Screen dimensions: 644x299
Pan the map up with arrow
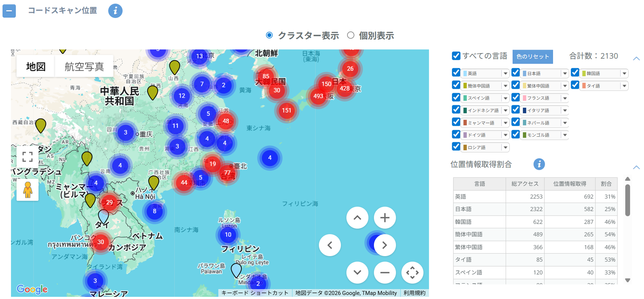[357, 218]
